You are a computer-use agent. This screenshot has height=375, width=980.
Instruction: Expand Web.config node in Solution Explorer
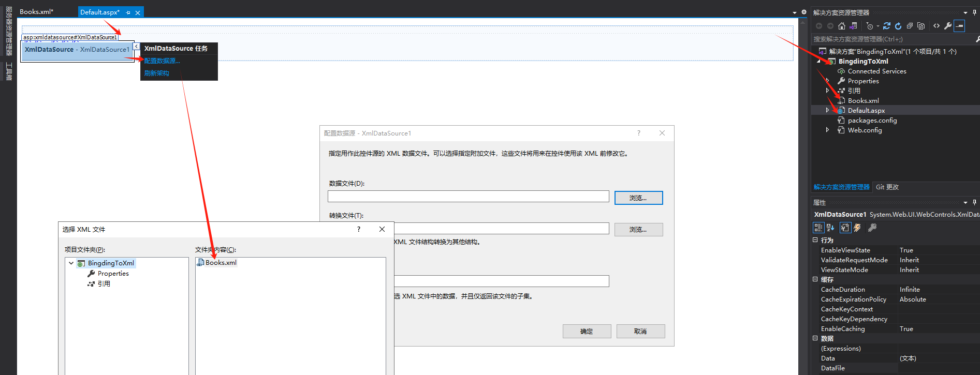(827, 130)
